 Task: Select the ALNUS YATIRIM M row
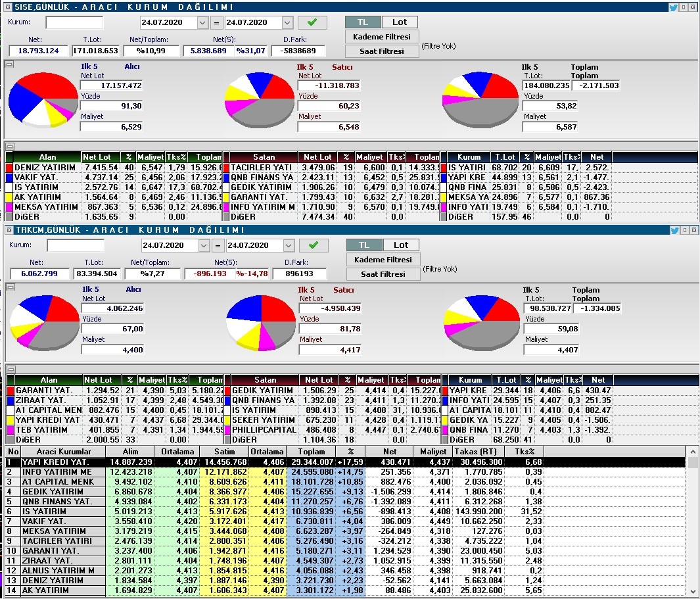(346, 571)
